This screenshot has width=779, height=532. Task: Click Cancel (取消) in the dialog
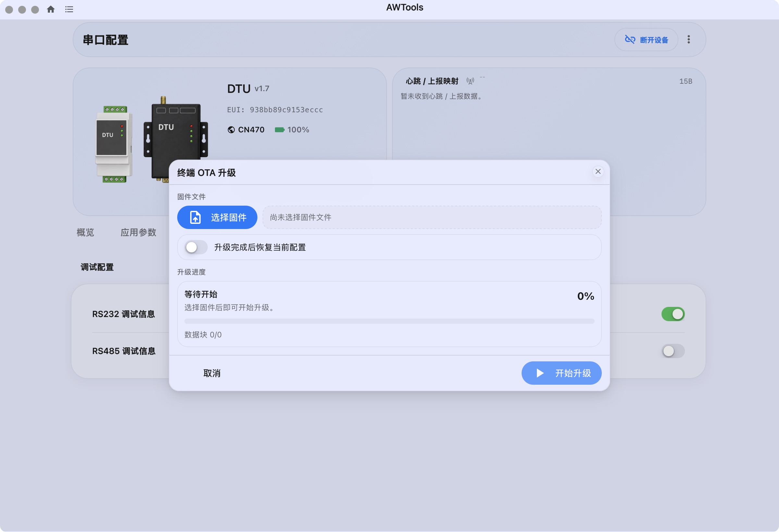(x=212, y=373)
